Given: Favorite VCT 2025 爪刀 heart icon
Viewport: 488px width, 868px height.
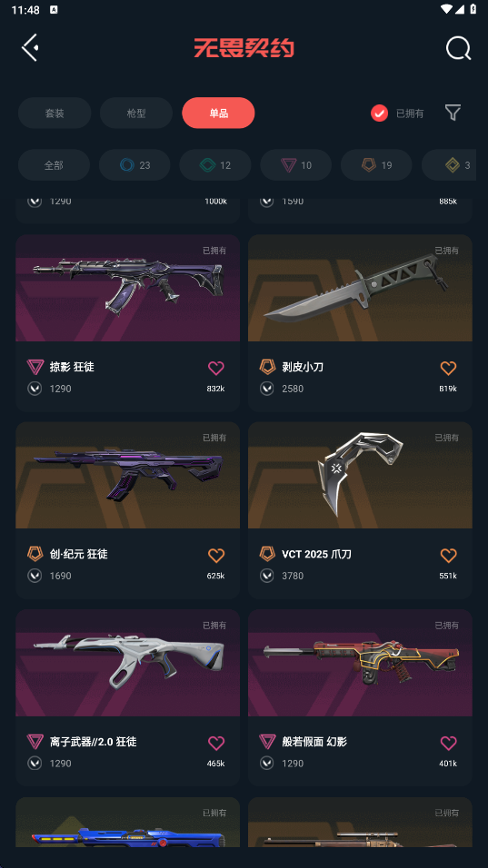Looking at the screenshot, I should [x=448, y=555].
